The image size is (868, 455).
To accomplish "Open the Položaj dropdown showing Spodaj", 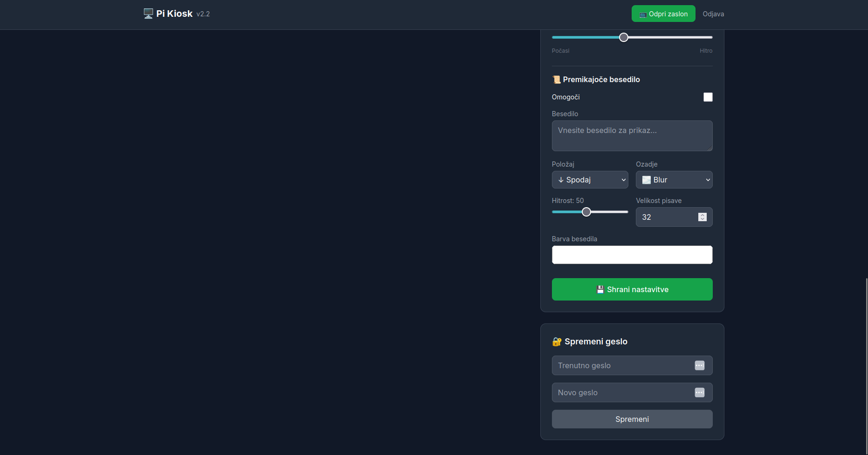I will tap(590, 180).
